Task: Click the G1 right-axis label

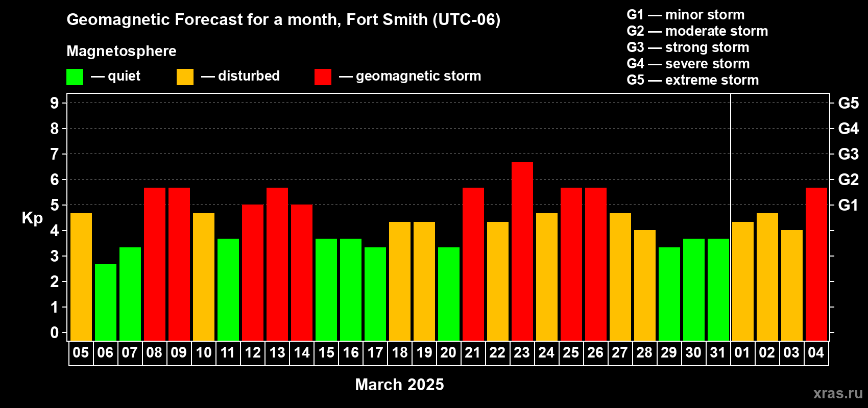Action: click(849, 205)
